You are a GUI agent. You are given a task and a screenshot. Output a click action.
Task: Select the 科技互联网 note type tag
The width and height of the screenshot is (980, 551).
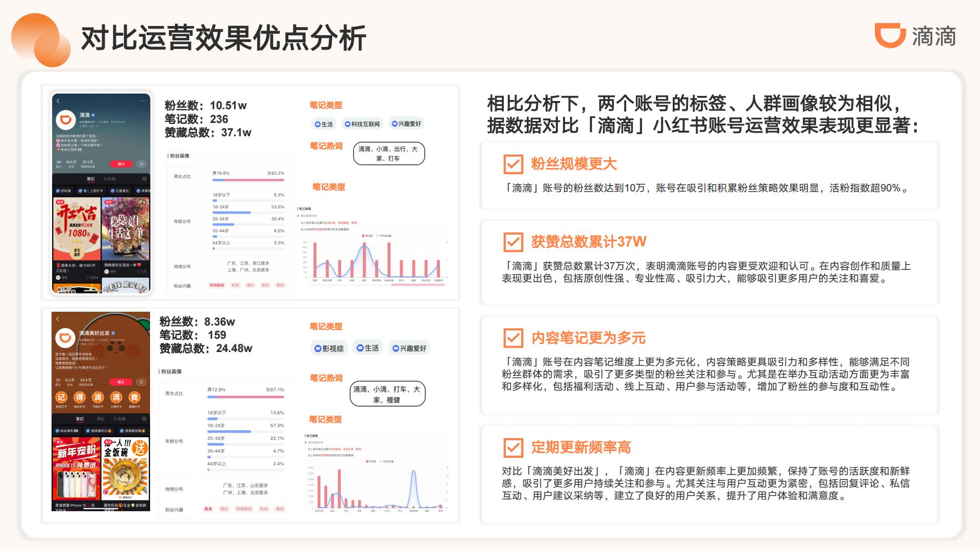click(362, 124)
